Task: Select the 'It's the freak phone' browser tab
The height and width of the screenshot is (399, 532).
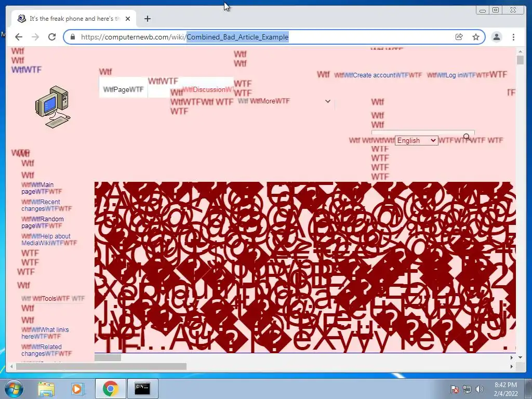Action: tap(74, 19)
